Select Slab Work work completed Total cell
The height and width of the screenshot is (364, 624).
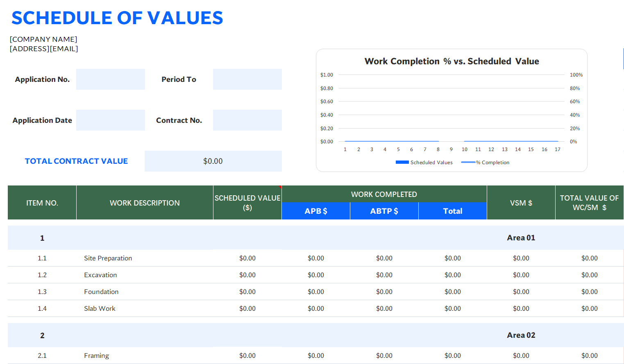click(x=453, y=309)
